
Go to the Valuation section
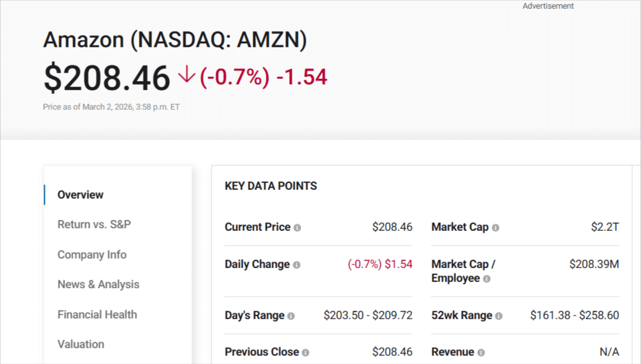81,344
